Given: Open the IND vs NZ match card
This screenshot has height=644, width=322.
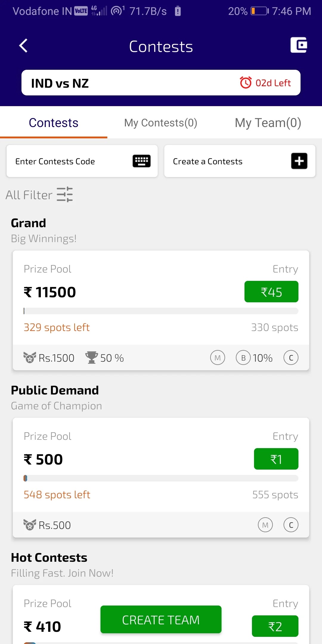Looking at the screenshot, I should (x=161, y=83).
